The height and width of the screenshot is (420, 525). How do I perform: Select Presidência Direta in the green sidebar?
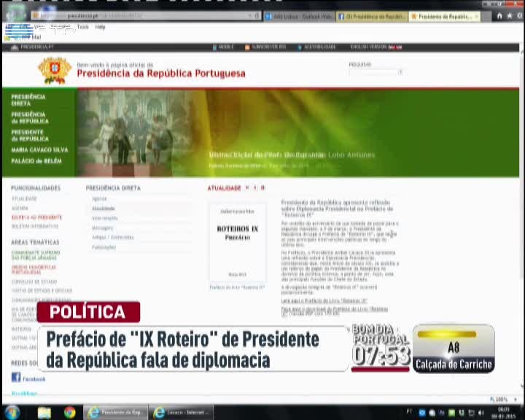pos(28,100)
